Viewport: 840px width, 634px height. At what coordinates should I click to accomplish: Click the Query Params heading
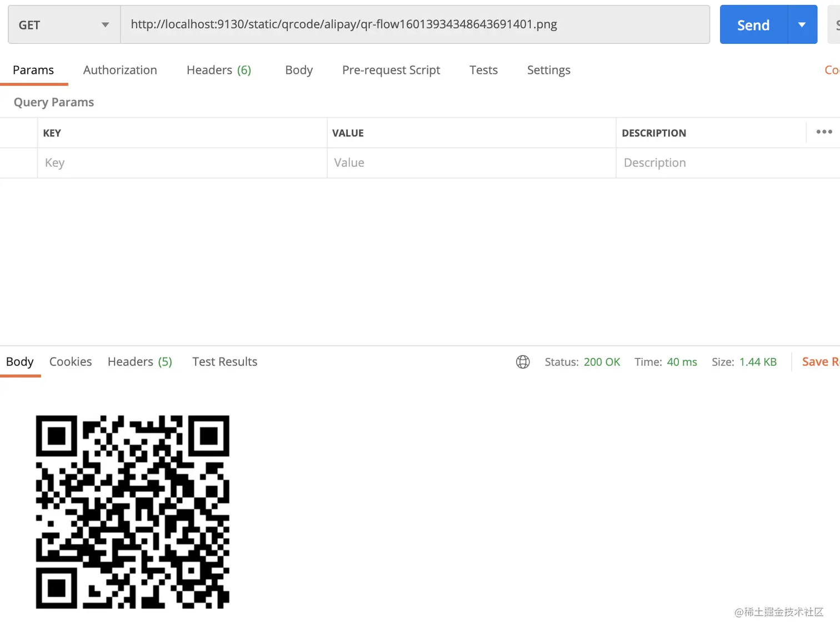click(x=54, y=102)
